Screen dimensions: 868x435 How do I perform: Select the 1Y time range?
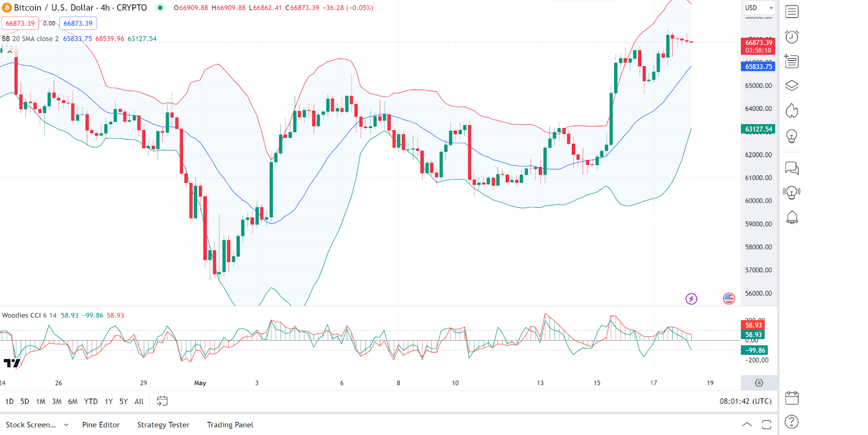coord(108,401)
